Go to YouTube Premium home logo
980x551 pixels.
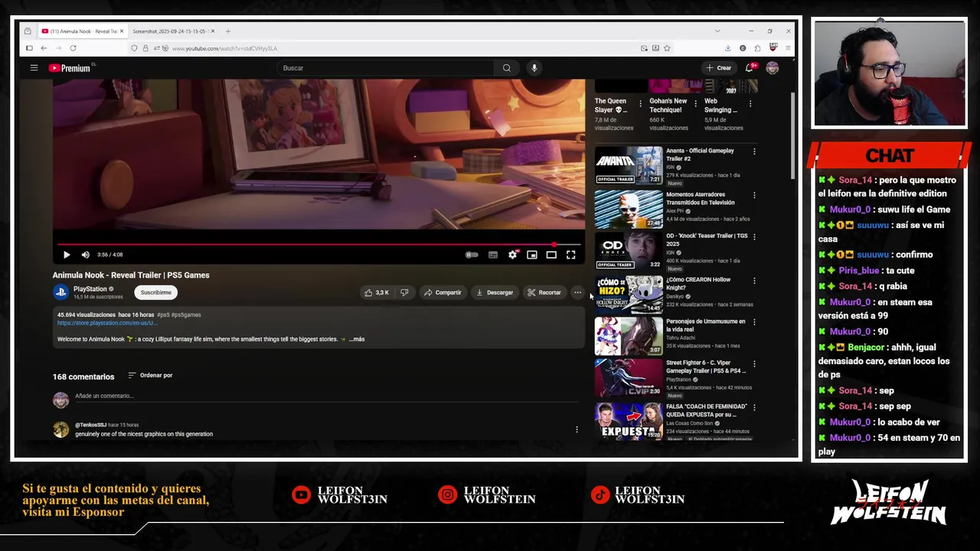pos(70,68)
